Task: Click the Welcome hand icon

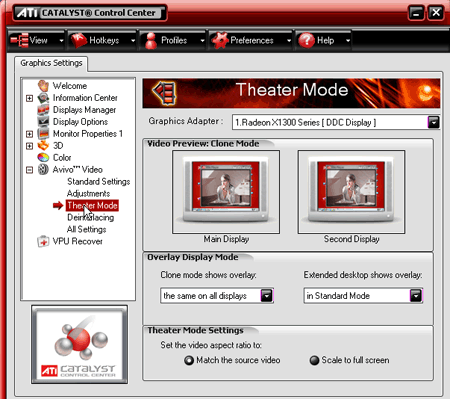Action: 43,86
